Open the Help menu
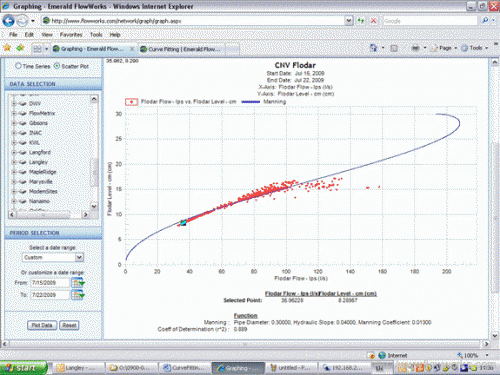 coord(115,35)
